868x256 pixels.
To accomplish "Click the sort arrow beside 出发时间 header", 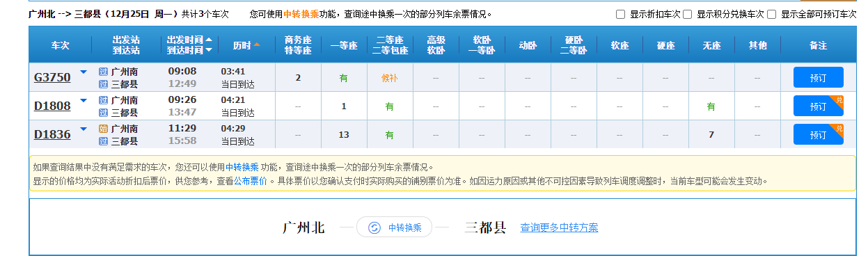I will coord(209,40).
